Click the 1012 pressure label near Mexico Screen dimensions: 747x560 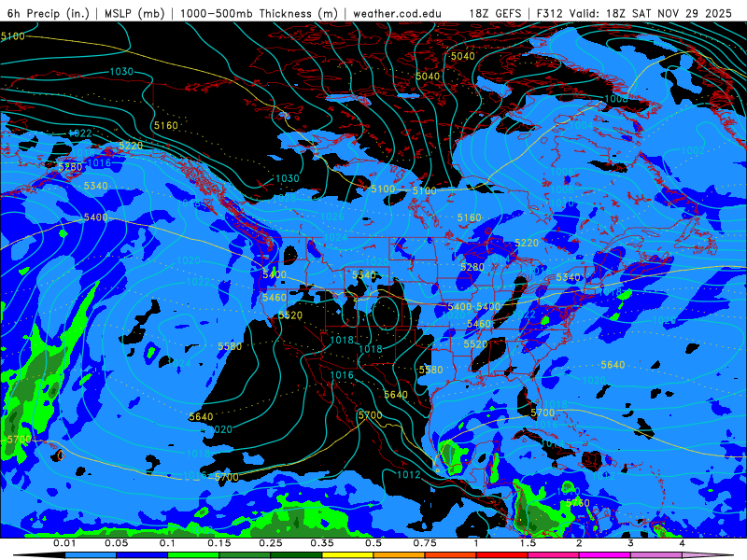point(409,474)
